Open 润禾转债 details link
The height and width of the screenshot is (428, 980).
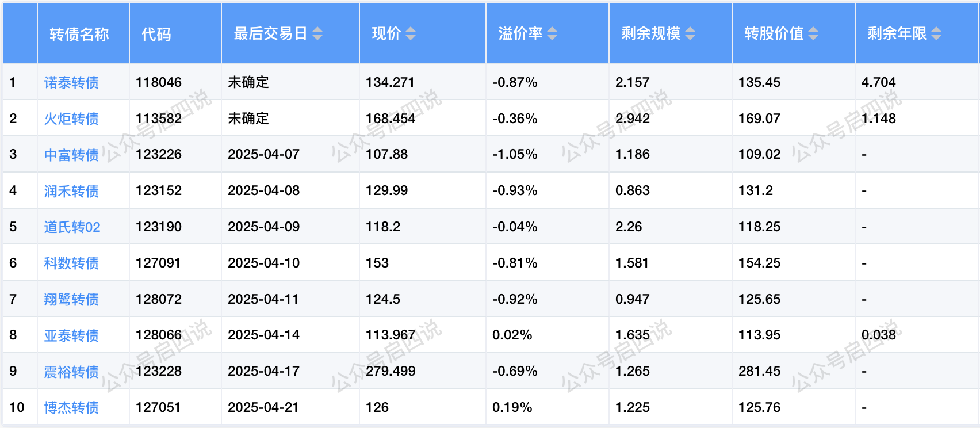coord(71,191)
